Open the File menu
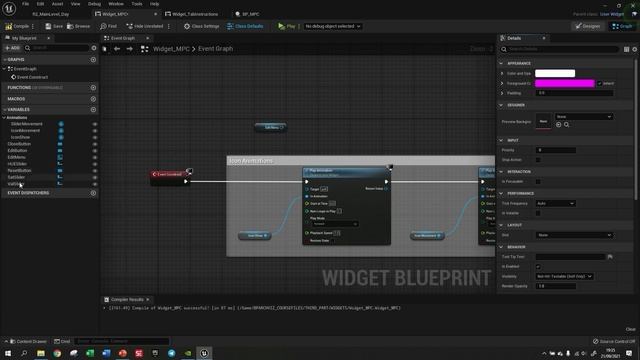640x360 pixels. click(x=25, y=4)
